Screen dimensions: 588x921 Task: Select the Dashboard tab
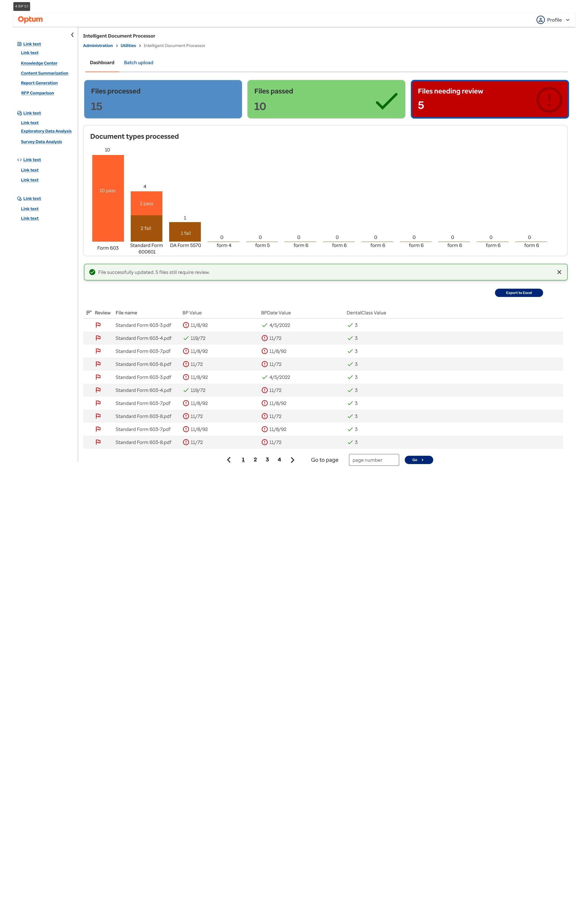pyautogui.click(x=102, y=63)
